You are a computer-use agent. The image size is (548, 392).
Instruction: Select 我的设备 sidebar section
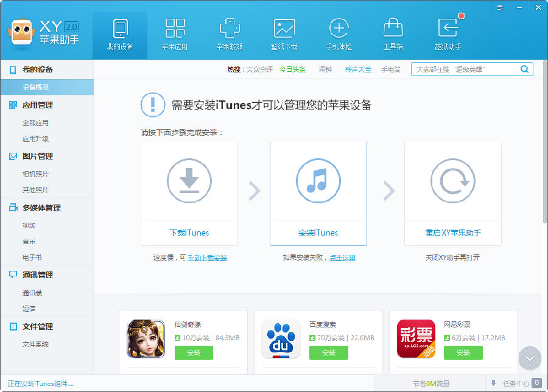click(x=47, y=69)
